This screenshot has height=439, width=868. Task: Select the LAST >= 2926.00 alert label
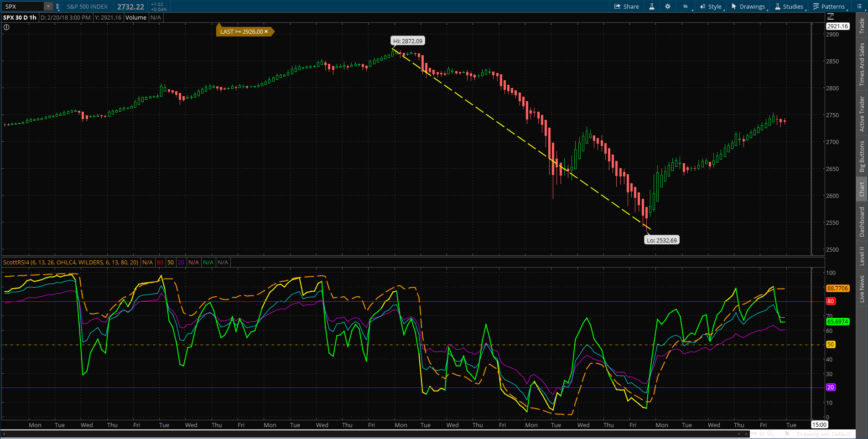tap(242, 31)
